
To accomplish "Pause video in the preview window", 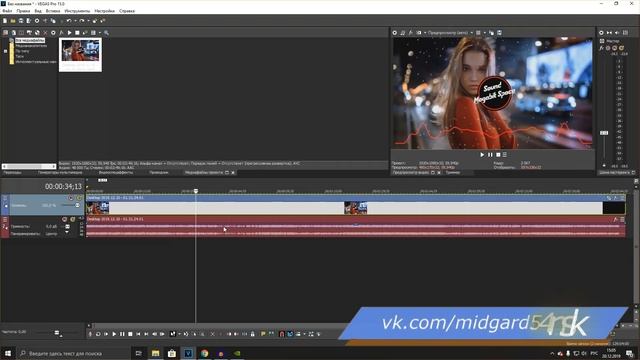I will point(490,155).
